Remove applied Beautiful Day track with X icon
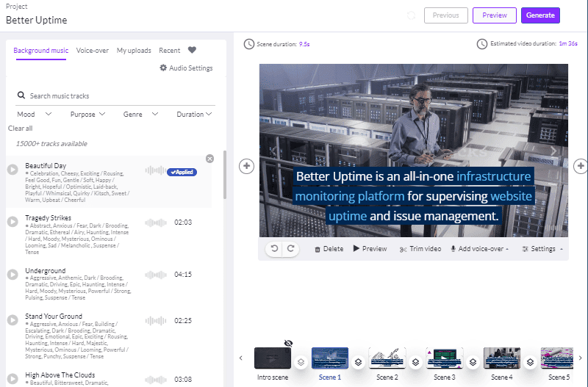The width and height of the screenshot is (588, 387). [210, 159]
